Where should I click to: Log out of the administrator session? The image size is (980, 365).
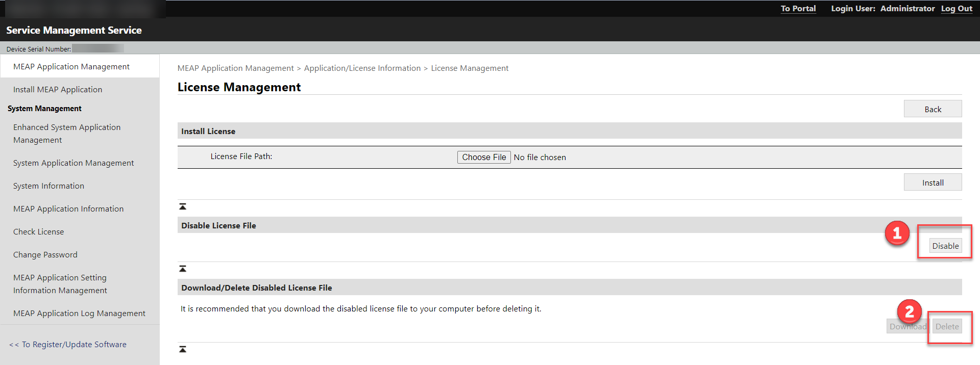click(957, 9)
